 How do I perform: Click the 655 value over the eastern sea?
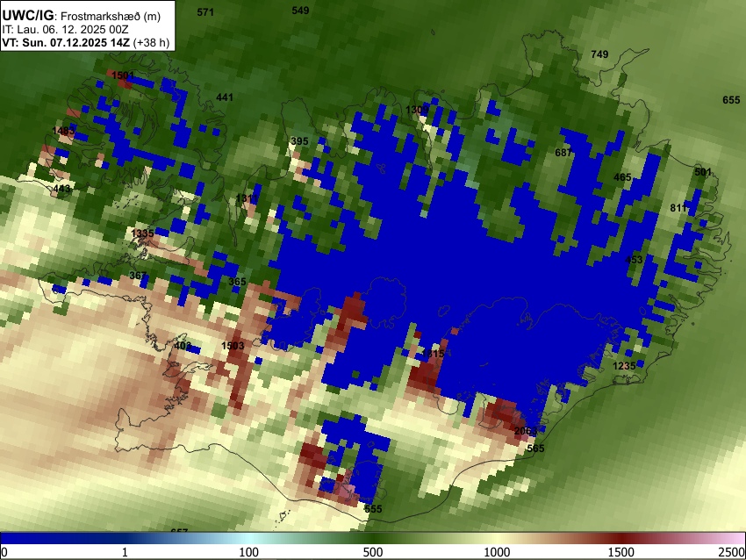coord(731,100)
